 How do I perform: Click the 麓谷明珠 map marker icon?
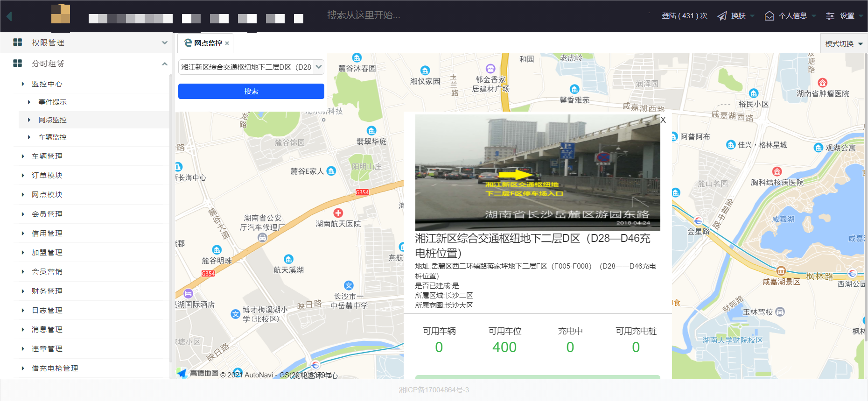coord(217,250)
